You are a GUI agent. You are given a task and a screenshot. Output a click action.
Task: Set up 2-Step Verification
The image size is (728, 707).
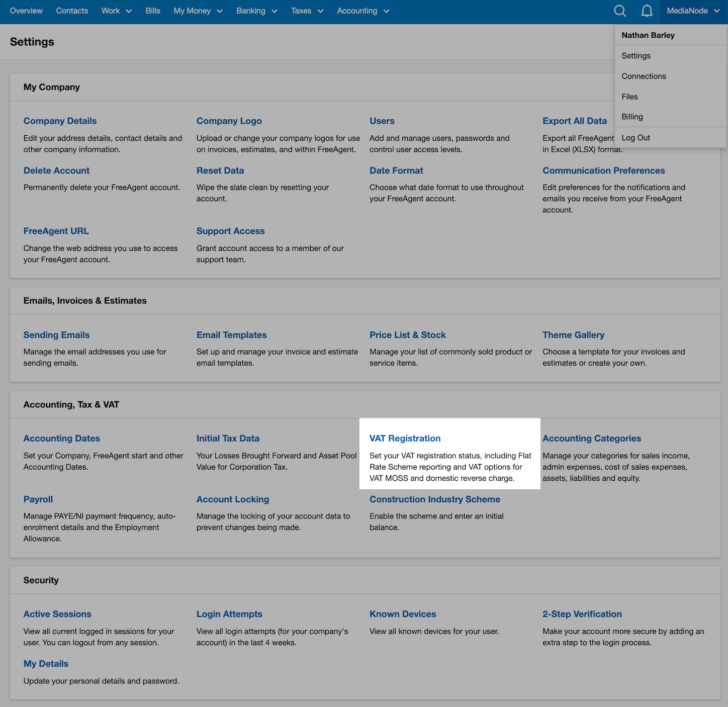tap(582, 614)
